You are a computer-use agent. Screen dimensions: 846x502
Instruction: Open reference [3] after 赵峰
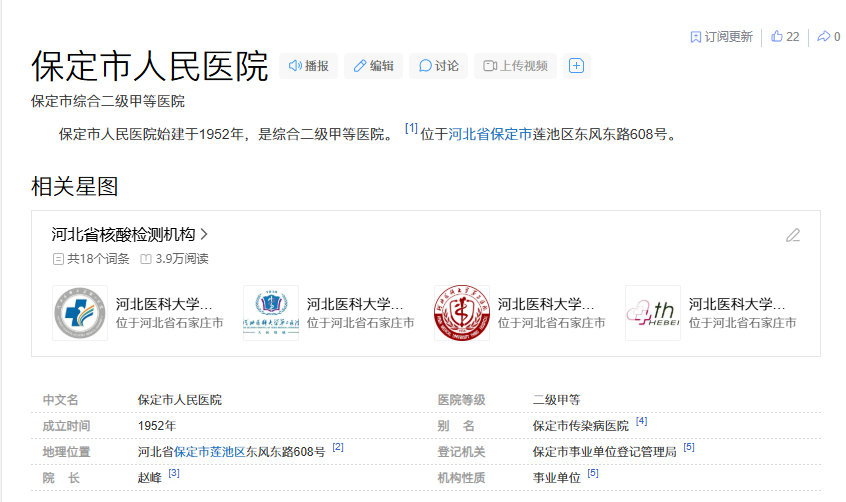click(x=174, y=473)
